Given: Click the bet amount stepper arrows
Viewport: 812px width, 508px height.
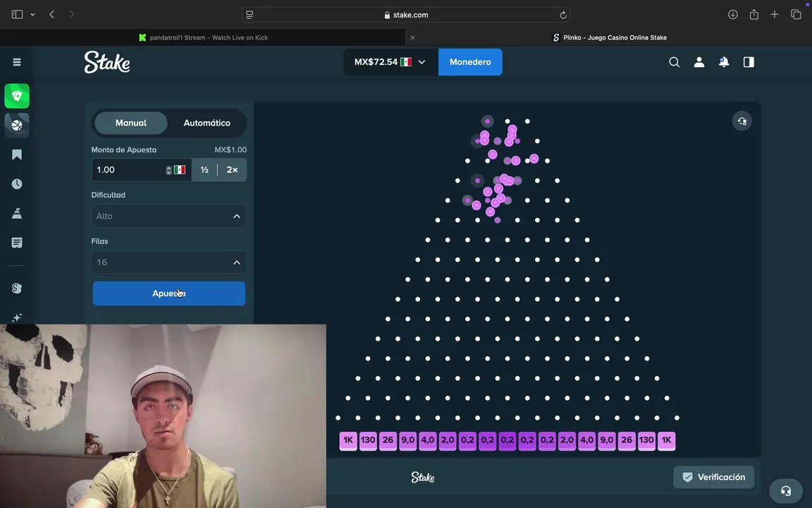Looking at the screenshot, I should tap(168, 170).
